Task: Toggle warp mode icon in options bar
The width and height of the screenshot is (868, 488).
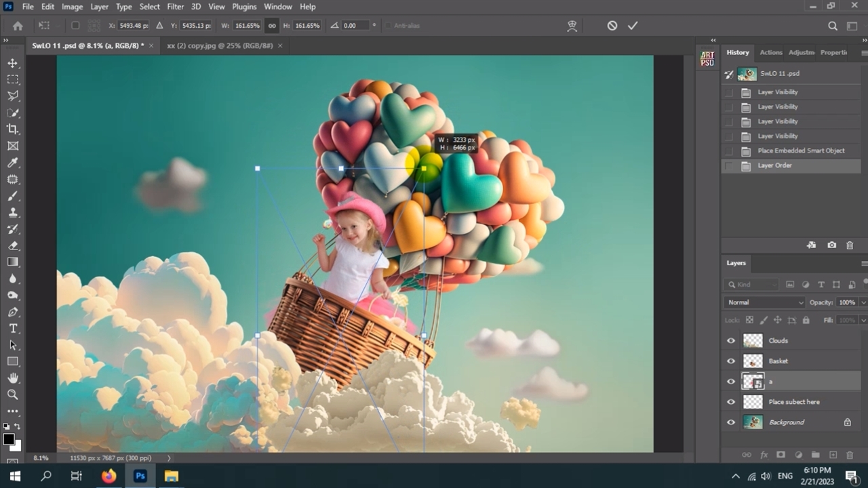Action: (x=572, y=26)
